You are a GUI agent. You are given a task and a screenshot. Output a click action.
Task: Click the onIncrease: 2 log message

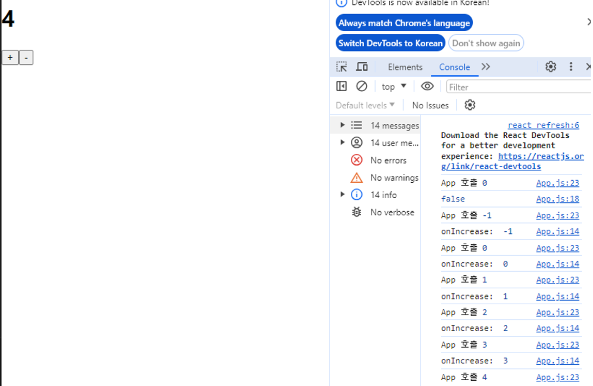pyautogui.click(x=474, y=329)
